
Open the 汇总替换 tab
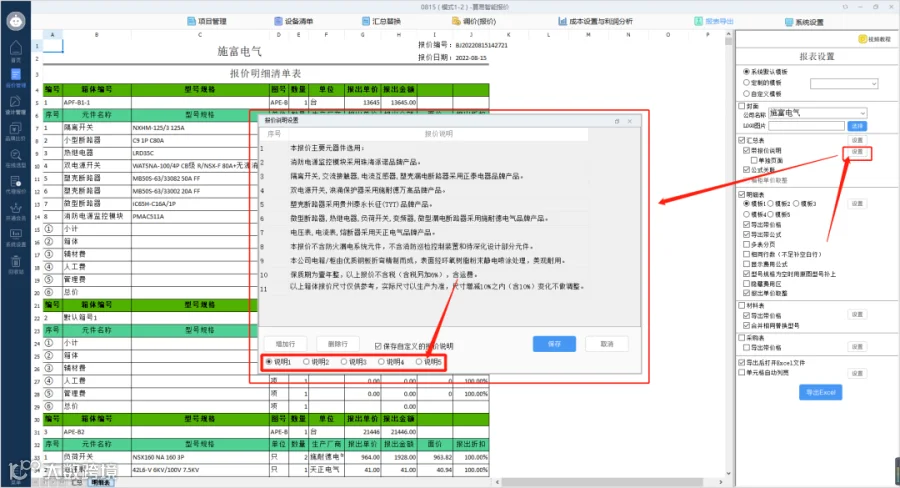point(381,21)
